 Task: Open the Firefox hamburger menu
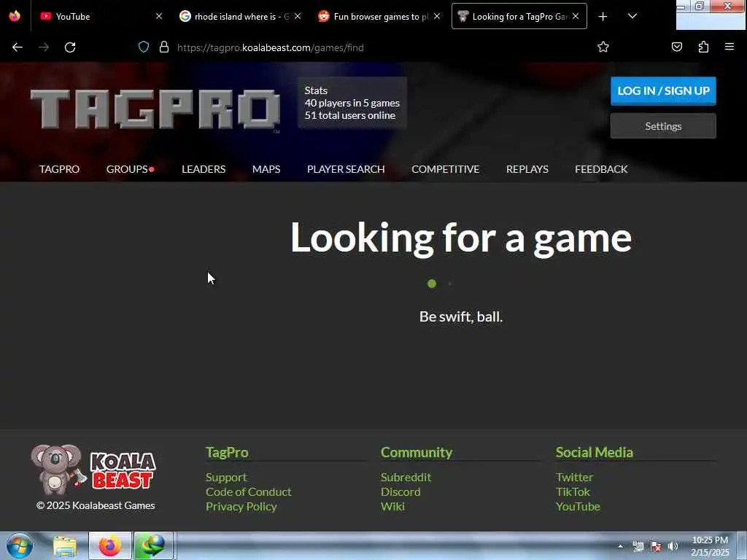pos(729,47)
